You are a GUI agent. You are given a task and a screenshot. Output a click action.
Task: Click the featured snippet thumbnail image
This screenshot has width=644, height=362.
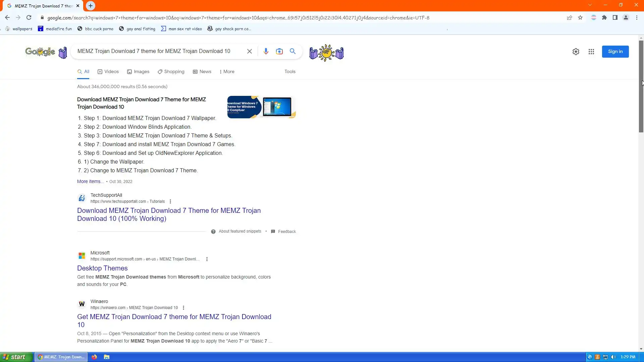(x=261, y=107)
